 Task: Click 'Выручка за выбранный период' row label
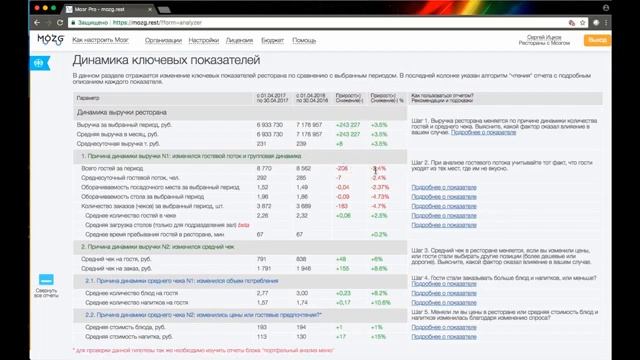124,125
